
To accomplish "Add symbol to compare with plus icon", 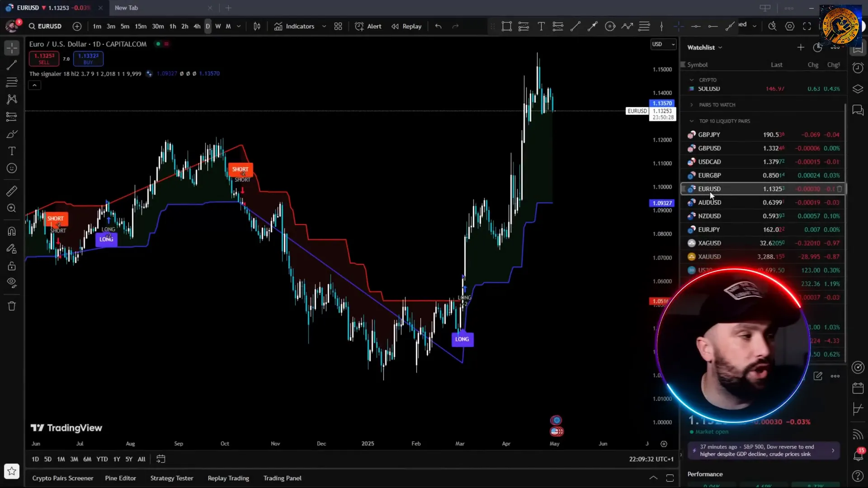I will coord(77,26).
